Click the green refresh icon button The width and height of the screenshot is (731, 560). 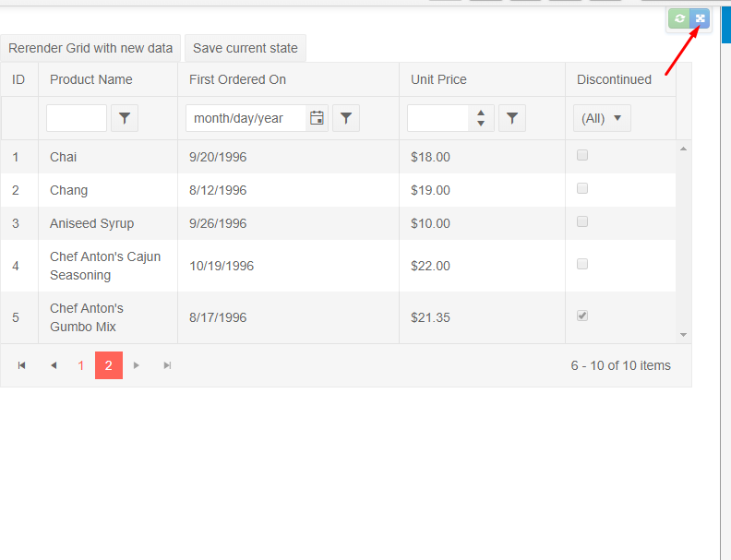(679, 18)
